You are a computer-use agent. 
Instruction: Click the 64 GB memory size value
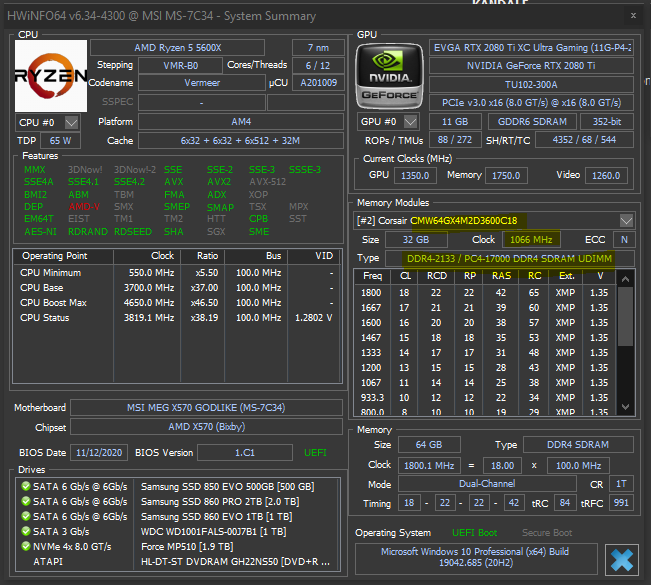click(429, 445)
